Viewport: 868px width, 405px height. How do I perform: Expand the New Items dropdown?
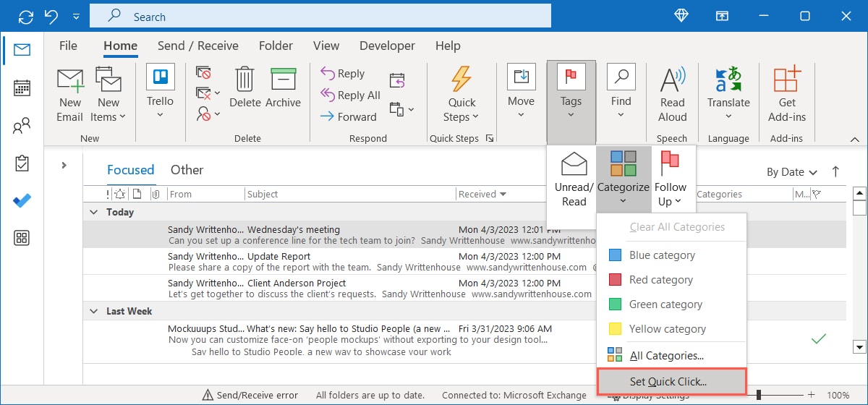[x=108, y=95]
